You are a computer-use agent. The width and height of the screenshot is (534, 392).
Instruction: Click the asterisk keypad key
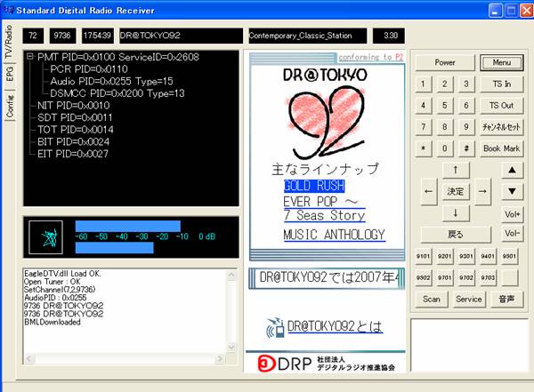click(x=424, y=148)
